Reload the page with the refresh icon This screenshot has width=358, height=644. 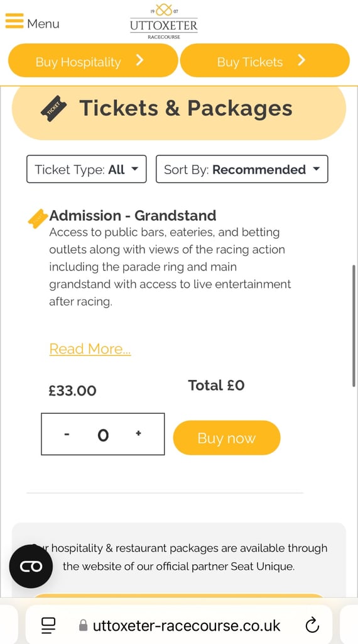pyautogui.click(x=313, y=626)
